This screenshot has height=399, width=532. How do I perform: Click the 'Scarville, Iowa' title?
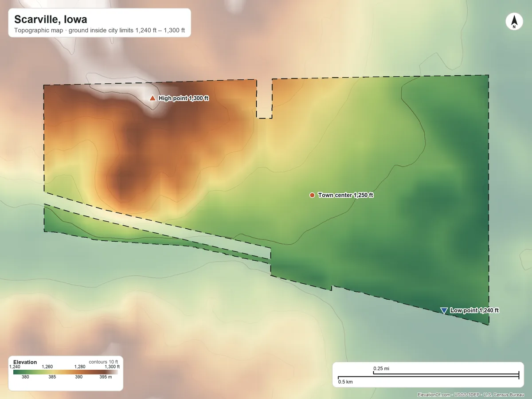51,20
